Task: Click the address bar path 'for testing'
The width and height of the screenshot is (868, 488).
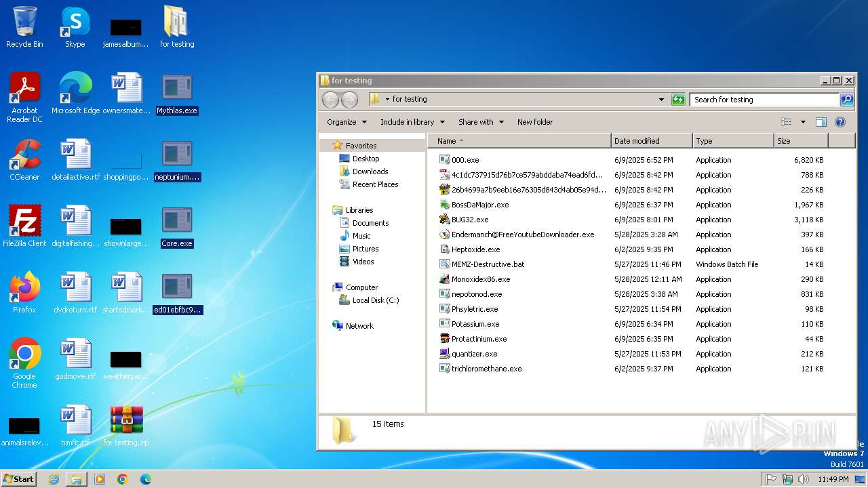Action: point(410,99)
